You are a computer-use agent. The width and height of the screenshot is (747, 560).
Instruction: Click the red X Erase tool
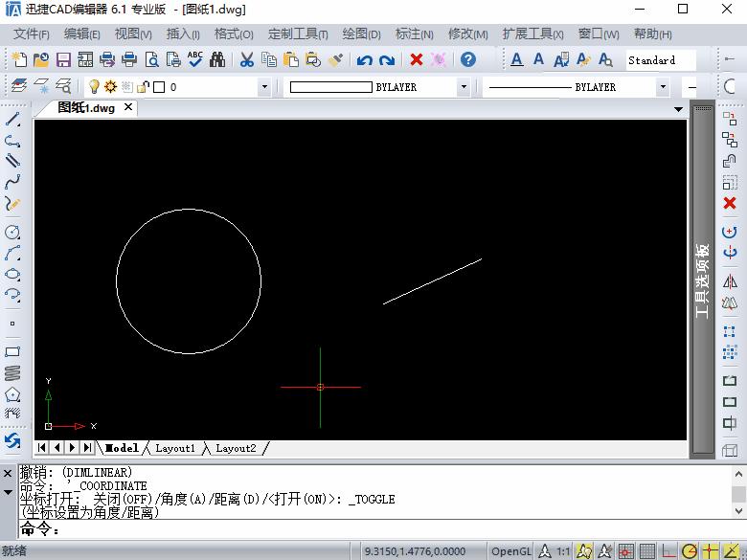pos(730,203)
